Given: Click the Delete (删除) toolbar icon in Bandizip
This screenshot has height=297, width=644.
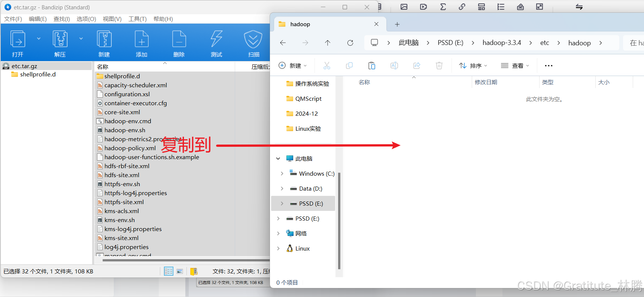Looking at the screenshot, I should 179,39.
